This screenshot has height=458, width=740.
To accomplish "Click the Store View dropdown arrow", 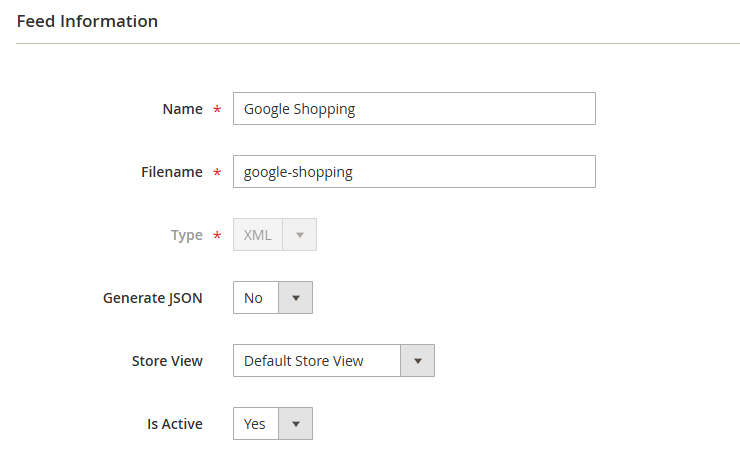I will coord(417,361).
